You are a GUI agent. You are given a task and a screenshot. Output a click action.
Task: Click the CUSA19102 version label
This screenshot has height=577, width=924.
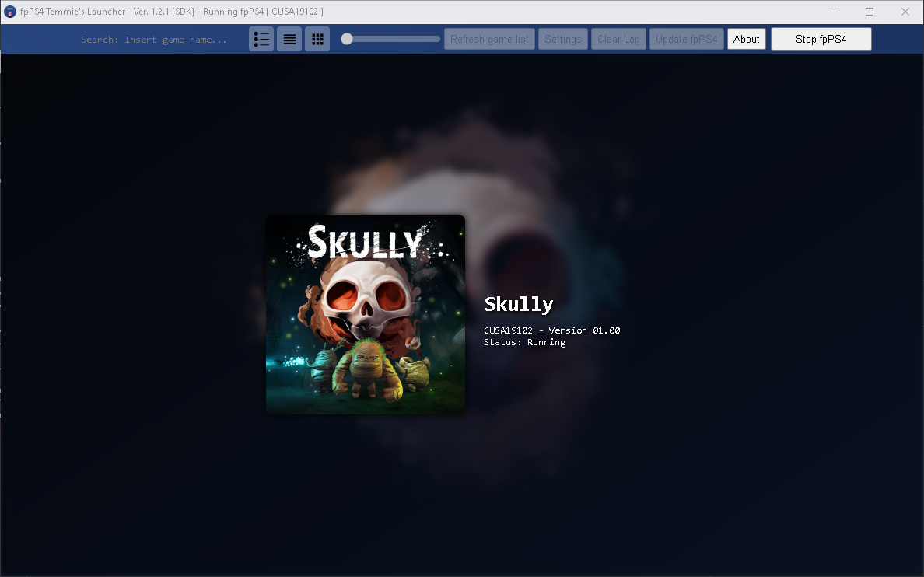tap(551, 330)
